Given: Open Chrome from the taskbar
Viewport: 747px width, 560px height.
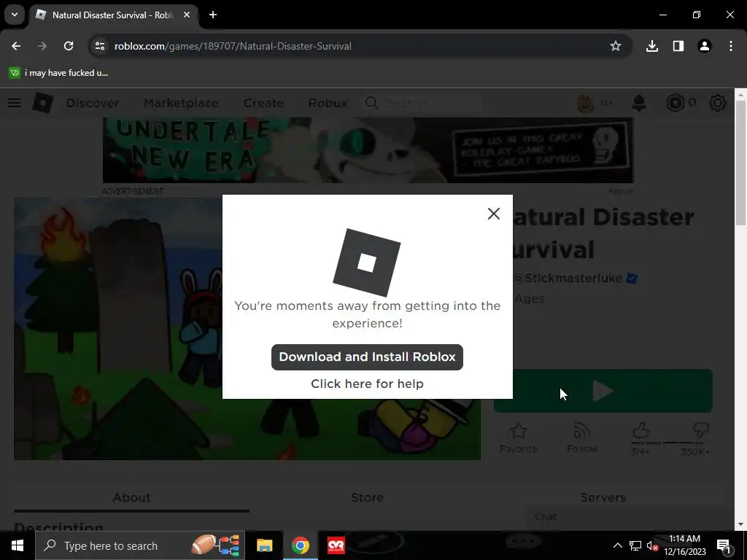Looking at the screenshot, I should coord(300,545).
